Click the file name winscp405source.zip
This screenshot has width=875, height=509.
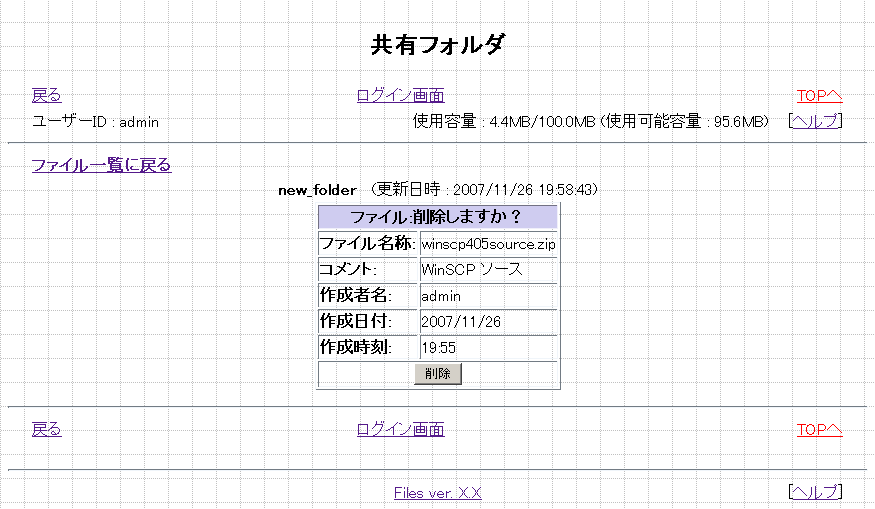pyautogui.click(x=487, y=244)
